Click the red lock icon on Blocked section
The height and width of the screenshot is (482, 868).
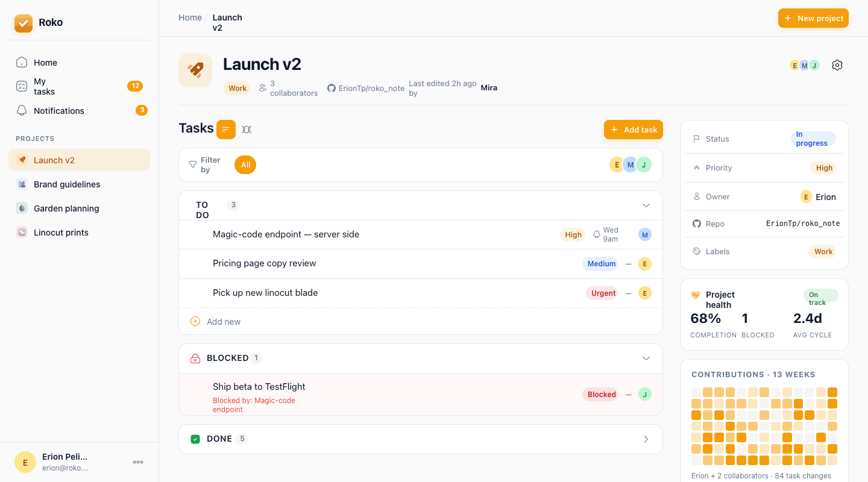195,358
